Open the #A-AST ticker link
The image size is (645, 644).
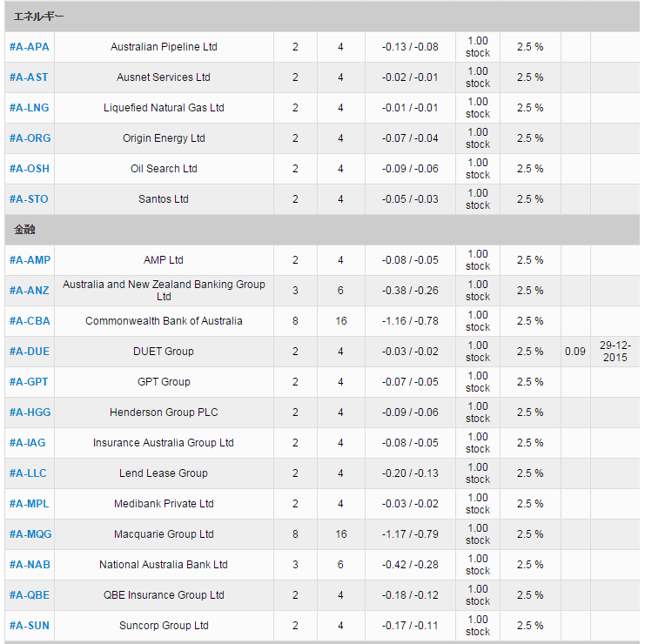click(29, 77)
